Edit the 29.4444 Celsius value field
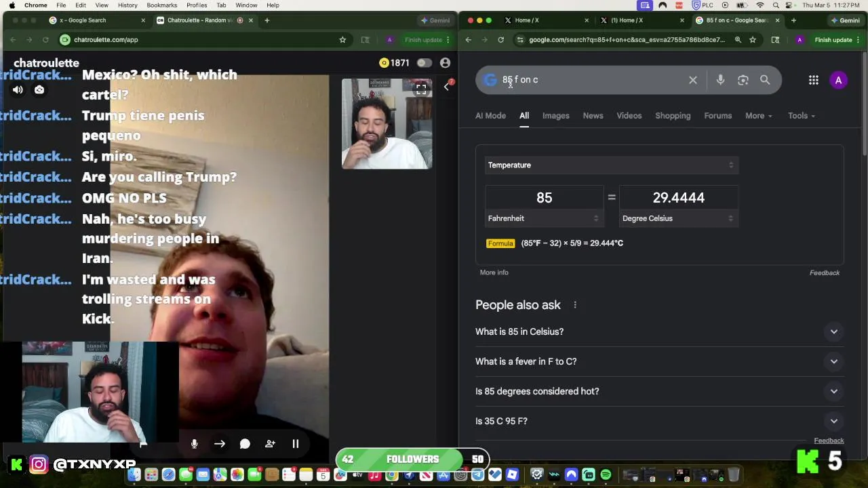Screen dimensions: 868x488 coord(678,198)
